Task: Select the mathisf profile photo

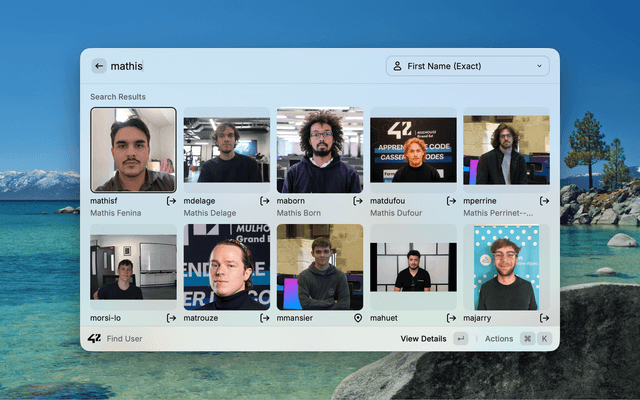Action: click(x=133, y=150)
